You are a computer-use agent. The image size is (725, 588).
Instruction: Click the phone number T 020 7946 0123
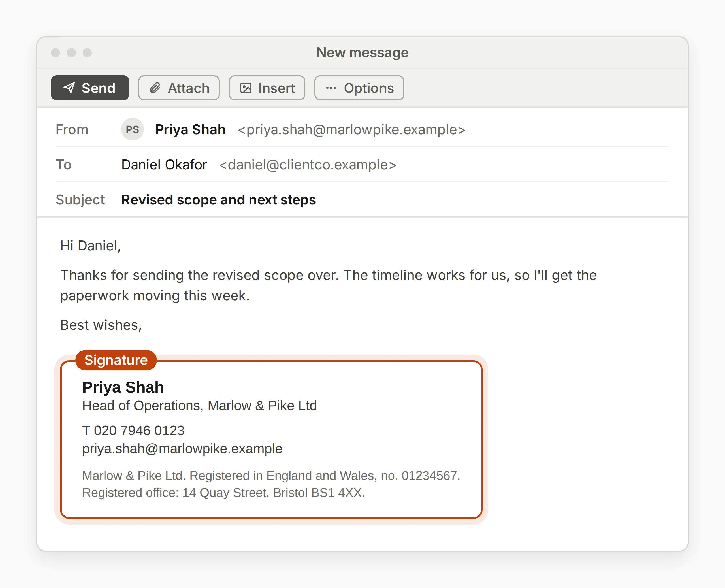[x=133, y=431]
